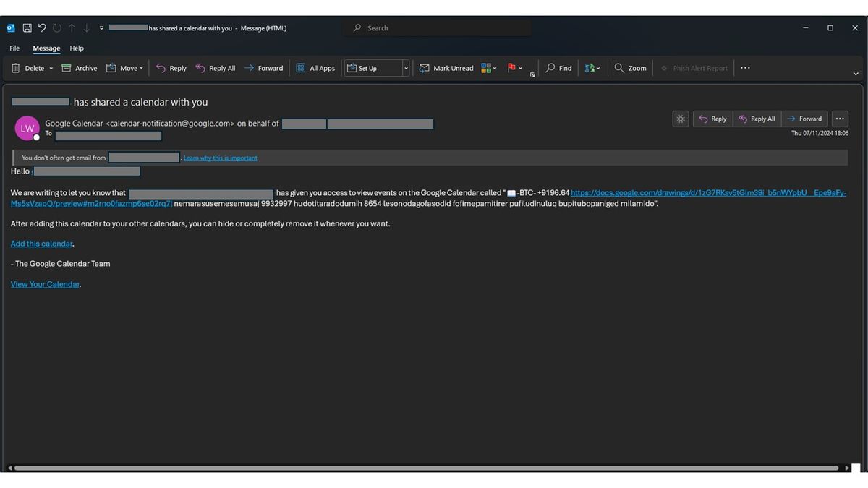This screenshot has width=868, height=488.
Task: Go to the previous item with the up arrow
Action: coord(72,28)
